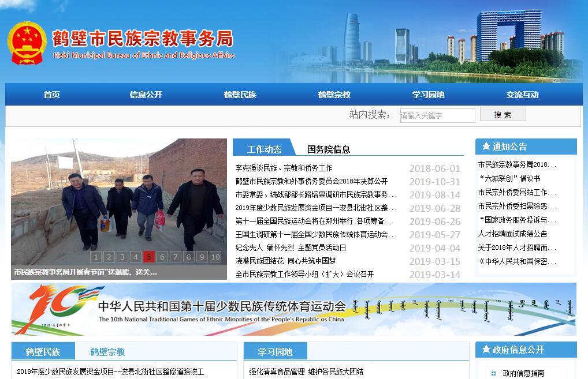The width and height of the screenshot is (588, 379).
Task: Go to 信息公开 in the navigation bar
Action: pyautogui.click(x=146, y=95)
